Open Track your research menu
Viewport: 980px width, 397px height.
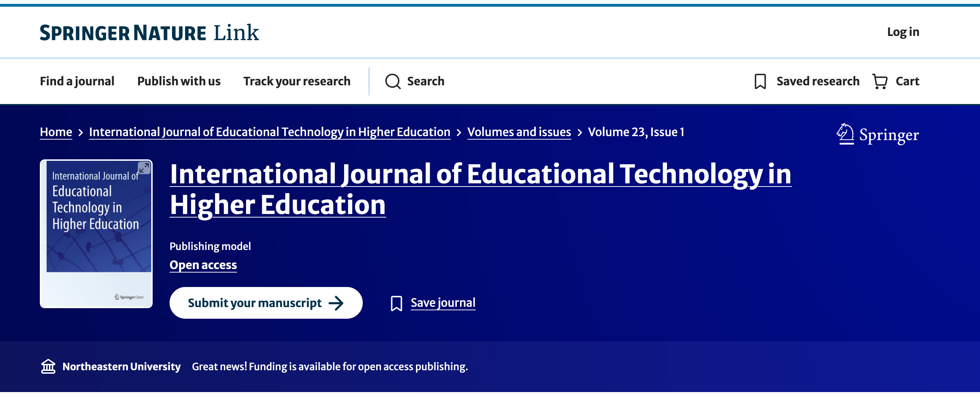click(x=297, y=81)
